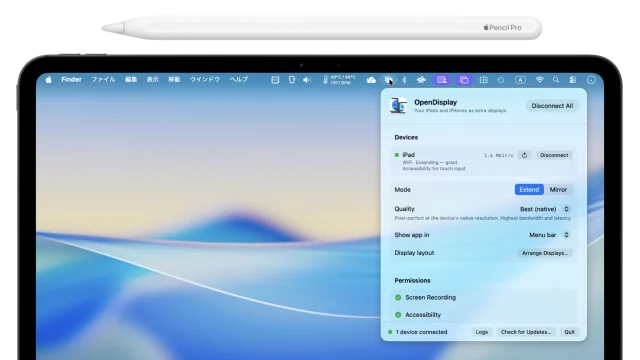The width and height of the screenshot is (640, 360).
Task: Click the Screen Recording green checkmark
Action: (x=398, y=298)
